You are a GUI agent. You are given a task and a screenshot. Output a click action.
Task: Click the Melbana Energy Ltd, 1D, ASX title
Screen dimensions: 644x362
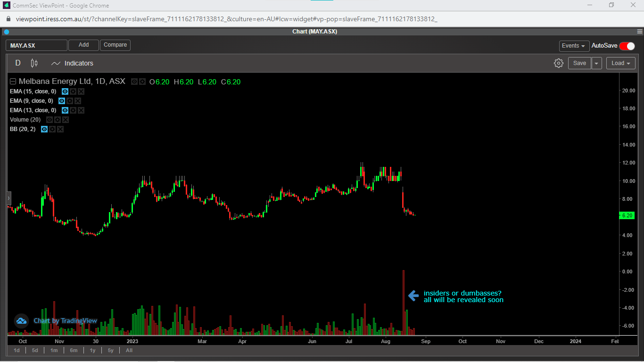point(72,82)
